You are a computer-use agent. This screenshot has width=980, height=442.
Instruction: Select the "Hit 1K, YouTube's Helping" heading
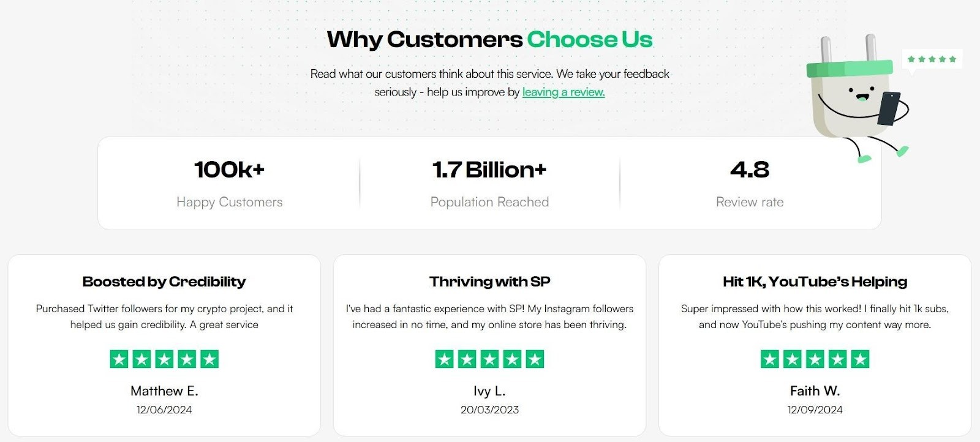pyautogui.click(x=815, y=282)
